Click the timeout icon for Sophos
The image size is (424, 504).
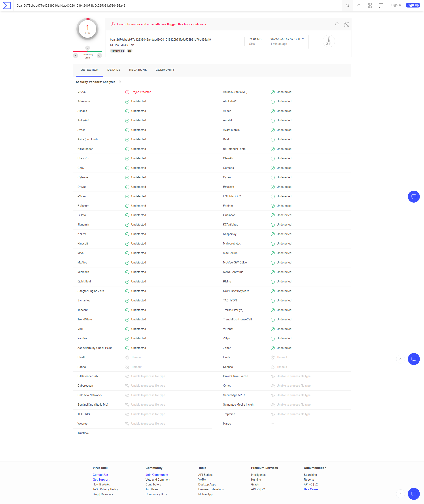point(273,367)
